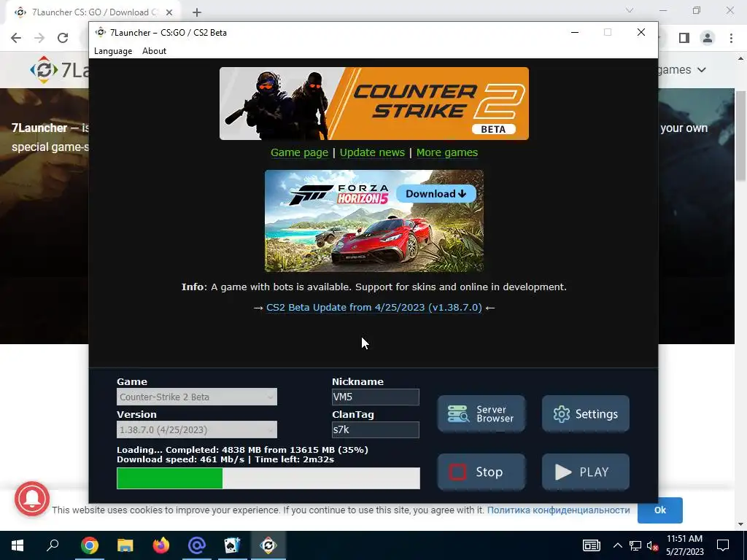The width and height of the screenshot is (747, 560).
Task: Open Chrome from the taskbar
Action: click(x=89, y=545)
